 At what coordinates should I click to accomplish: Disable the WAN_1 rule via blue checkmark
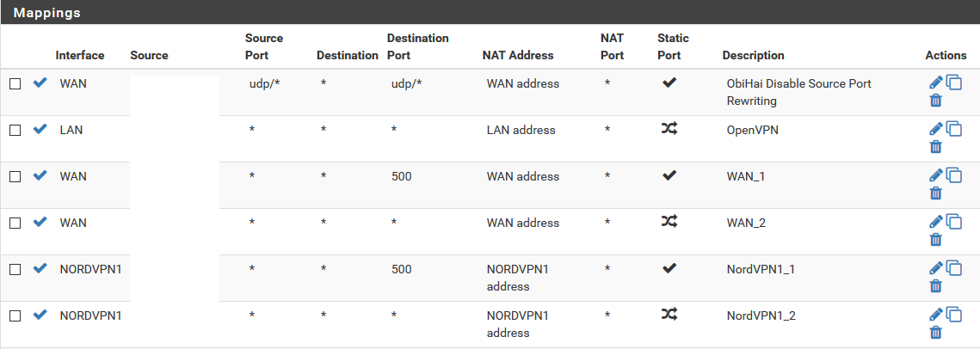click(40, 175)
